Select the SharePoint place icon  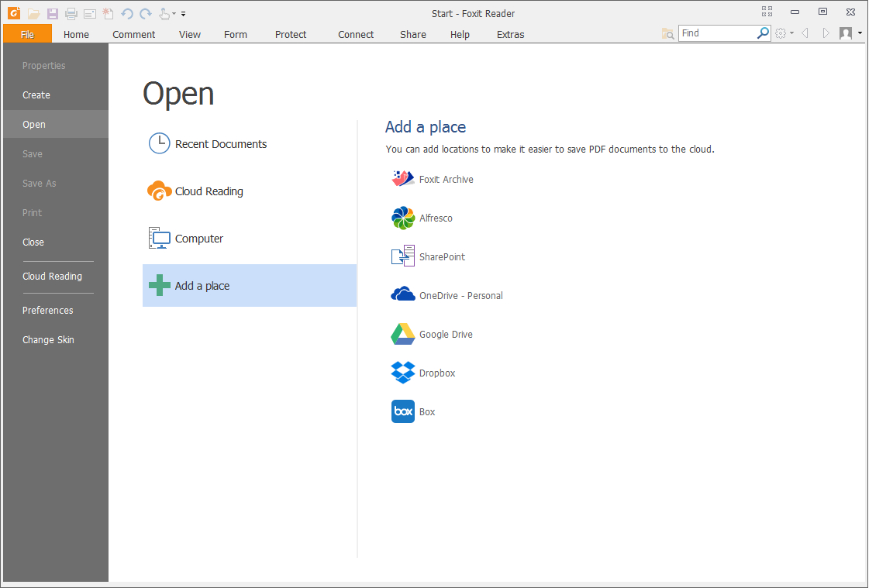402,256
